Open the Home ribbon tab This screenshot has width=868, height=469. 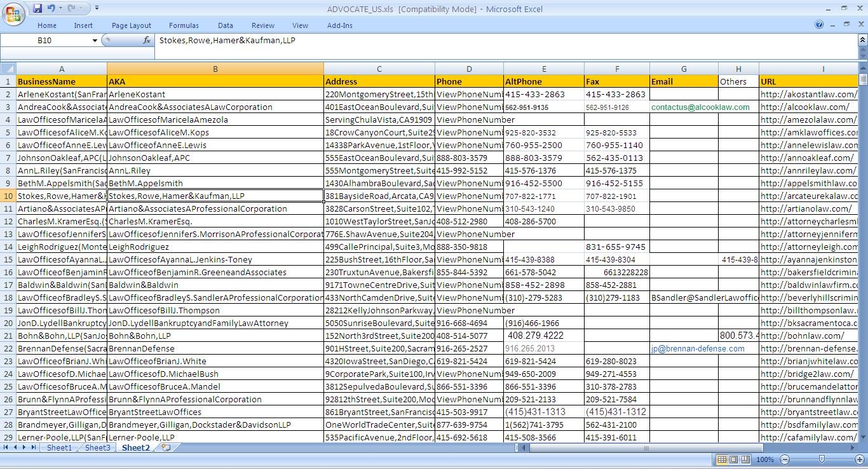(46, 25)
